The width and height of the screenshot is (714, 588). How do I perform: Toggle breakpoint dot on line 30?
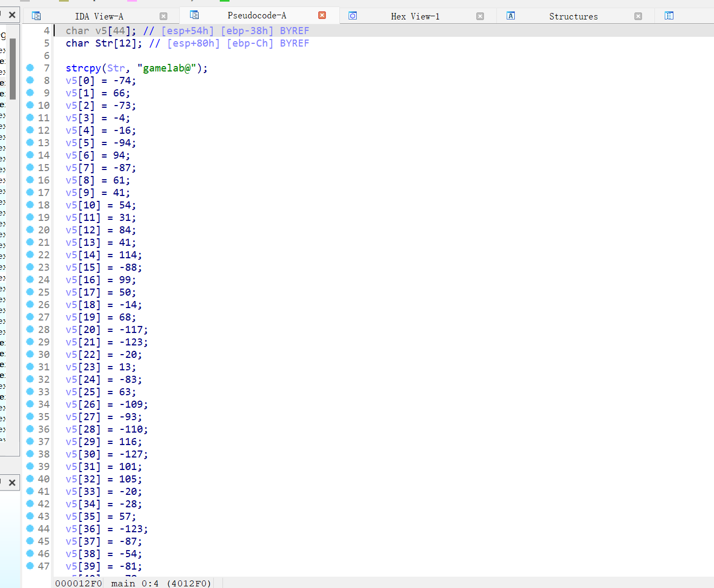(x=30, y=354)
